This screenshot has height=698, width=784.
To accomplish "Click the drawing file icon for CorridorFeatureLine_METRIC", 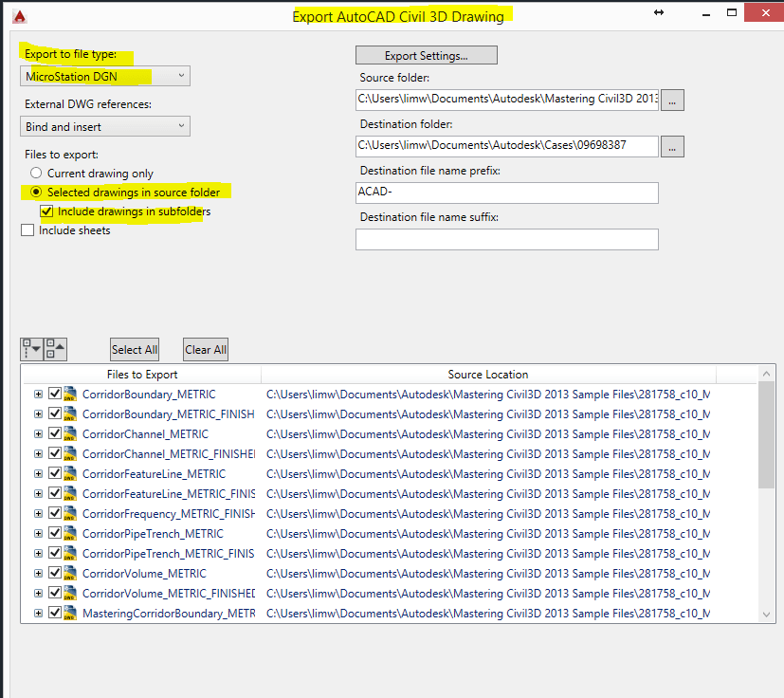I will (70, 473).
